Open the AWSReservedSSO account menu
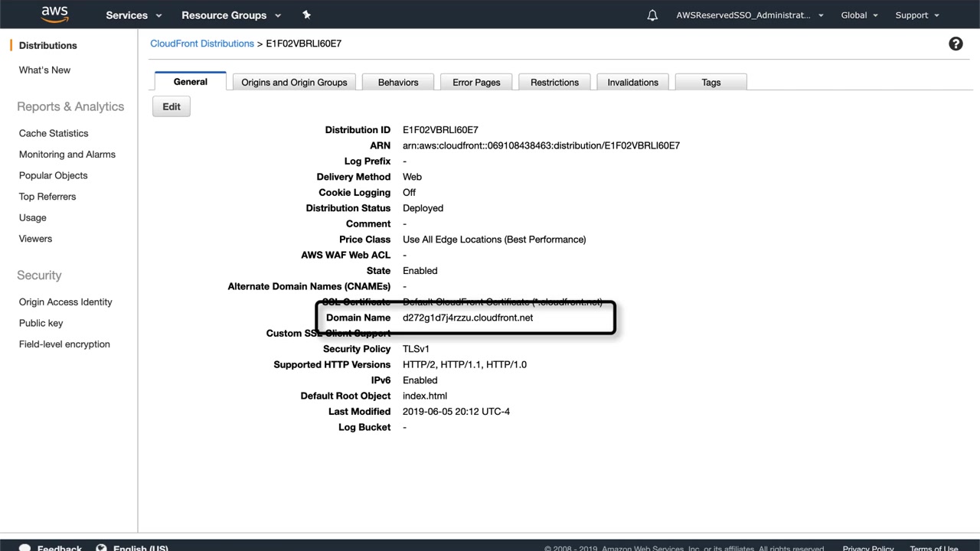This screenshot has width=980, height=551. [750, 15]
